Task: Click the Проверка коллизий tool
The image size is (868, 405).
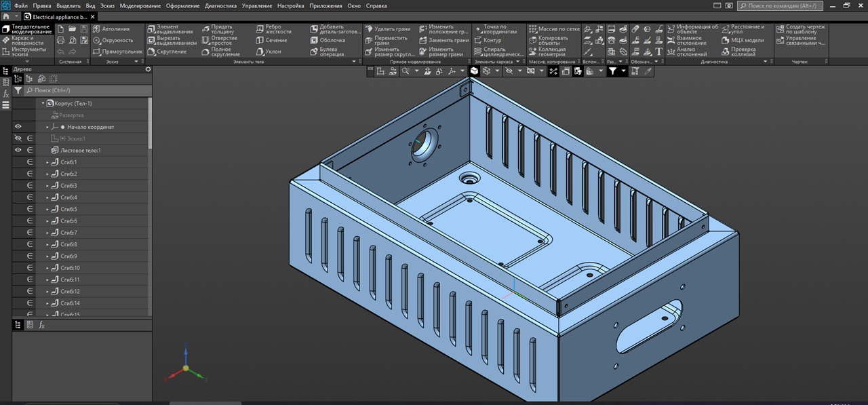Action: (x=743, y=52)
